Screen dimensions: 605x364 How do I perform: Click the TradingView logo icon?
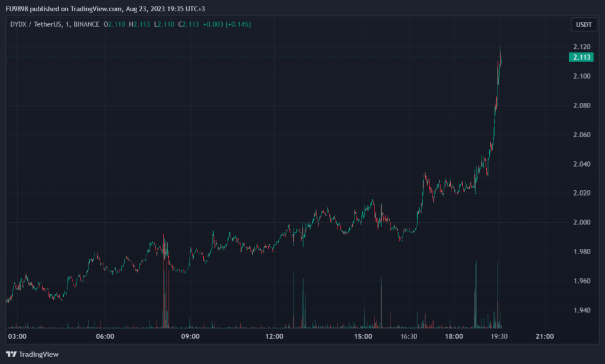click(x=11, y=354)
